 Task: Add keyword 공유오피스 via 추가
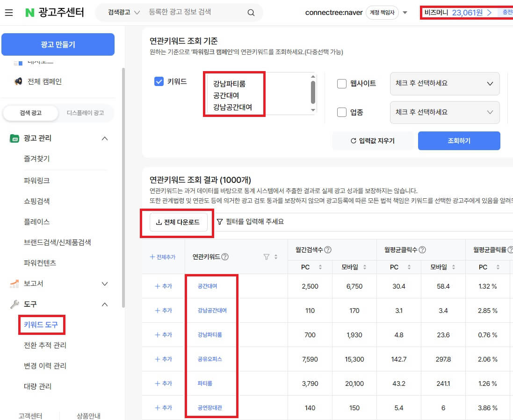(x=163, y=359)
